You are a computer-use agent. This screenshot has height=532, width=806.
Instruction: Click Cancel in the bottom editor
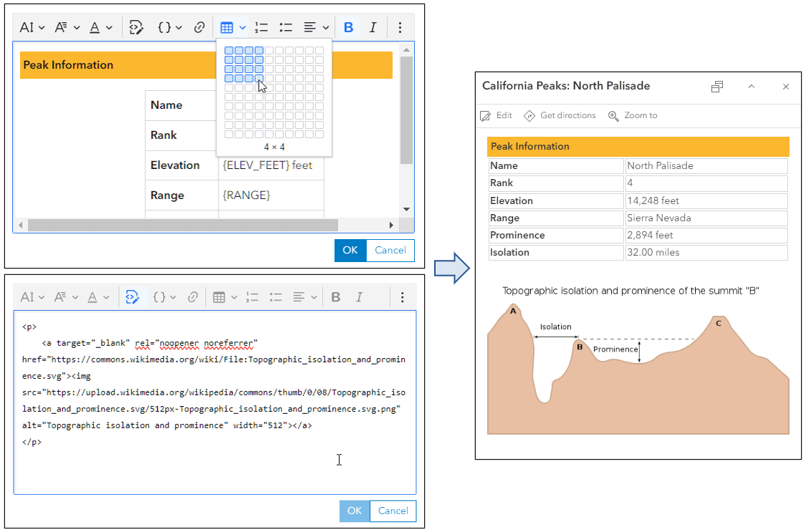click(393, 511)
